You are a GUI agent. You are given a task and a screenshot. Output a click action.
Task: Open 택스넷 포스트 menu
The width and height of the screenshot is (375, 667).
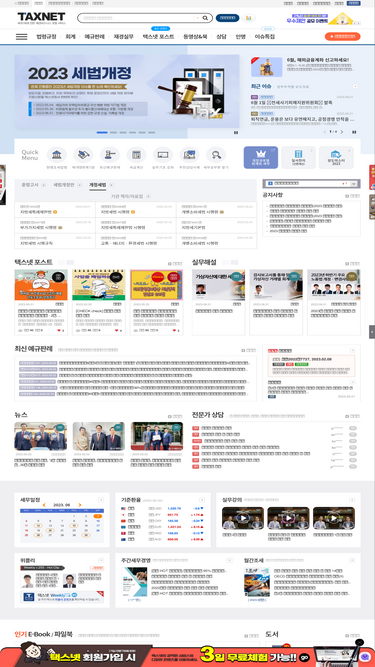tap(158, 37)
